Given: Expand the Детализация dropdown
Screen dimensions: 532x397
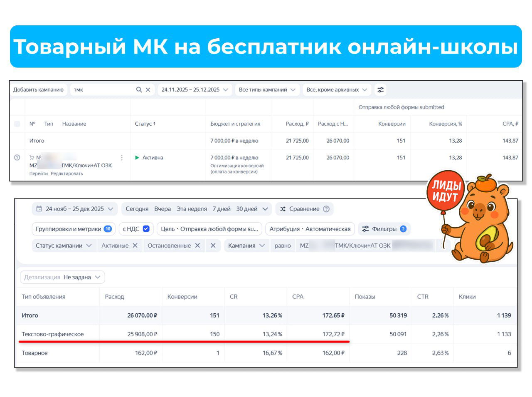Looking at the screenshot, I should tap(62, 277).
